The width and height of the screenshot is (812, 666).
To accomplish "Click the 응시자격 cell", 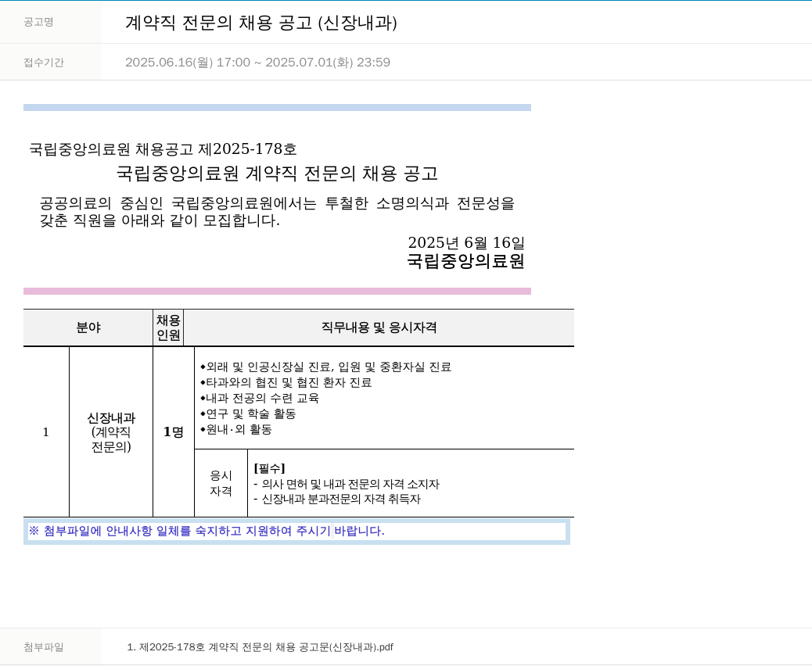I will (221, 483).
